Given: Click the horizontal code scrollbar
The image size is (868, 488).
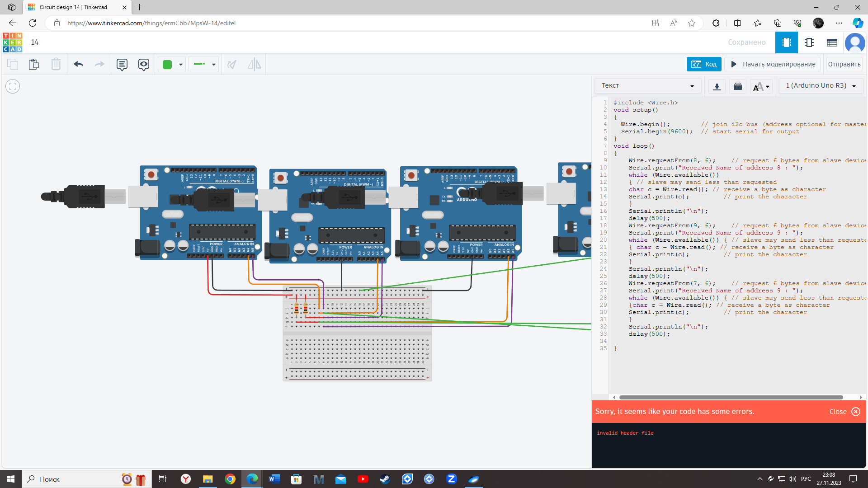Looking at the screenshot, I should (x=731, y=397).
